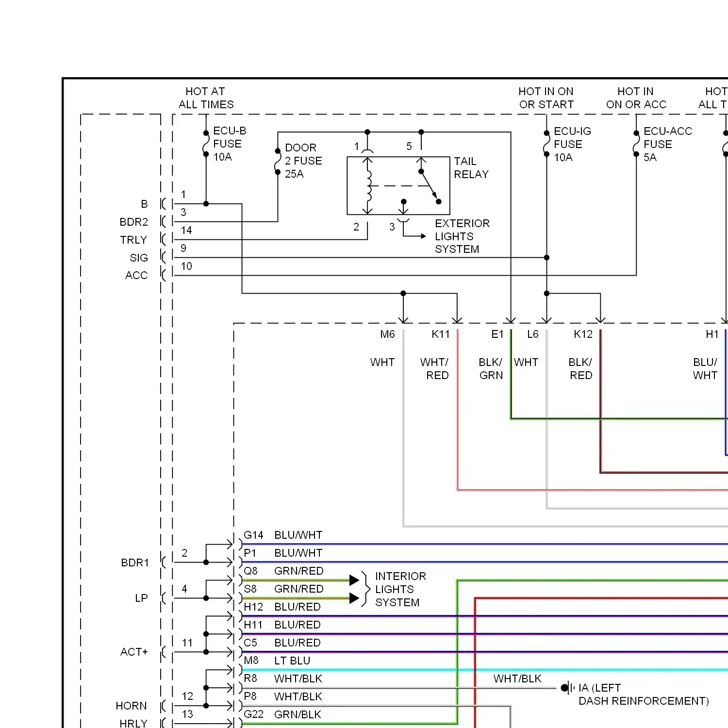Select the LP terminal label
Screen dimensions: 728x728
point(141,598)
